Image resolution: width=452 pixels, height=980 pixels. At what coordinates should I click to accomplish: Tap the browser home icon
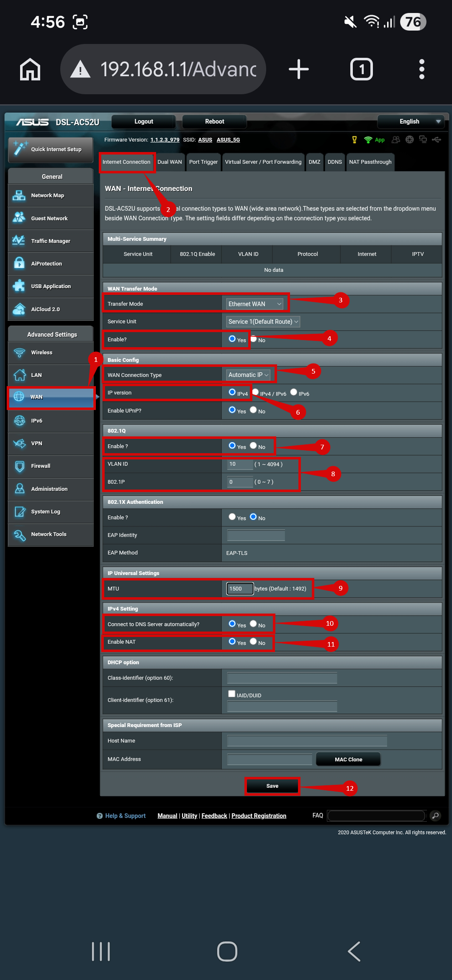point(30,69)
